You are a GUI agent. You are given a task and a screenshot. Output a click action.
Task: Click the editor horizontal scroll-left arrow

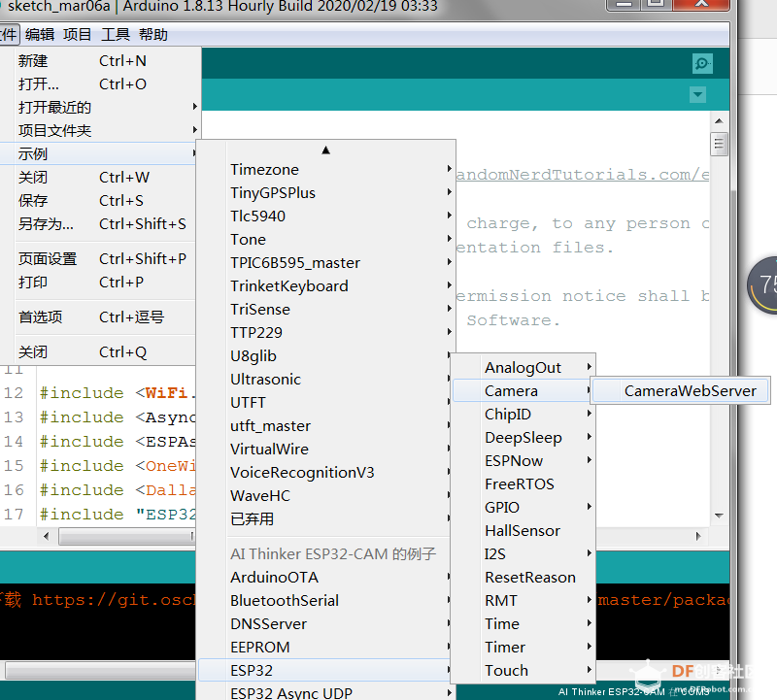46,536
